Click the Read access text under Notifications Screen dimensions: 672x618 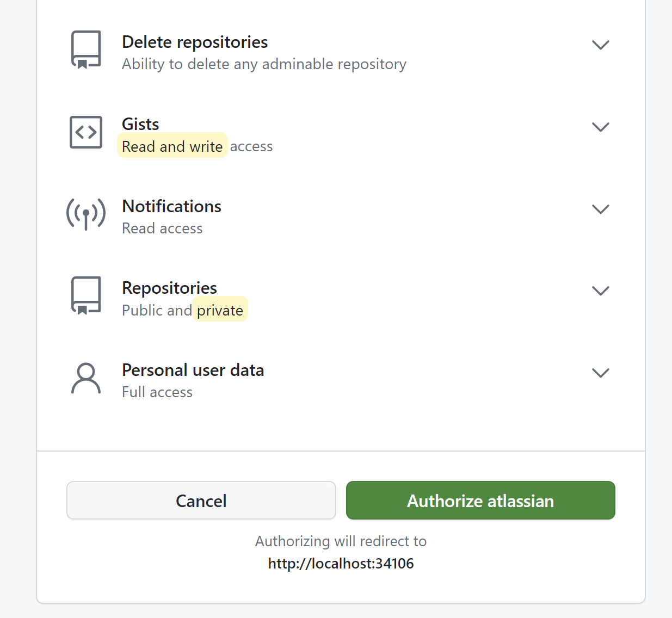pos(162,228)
